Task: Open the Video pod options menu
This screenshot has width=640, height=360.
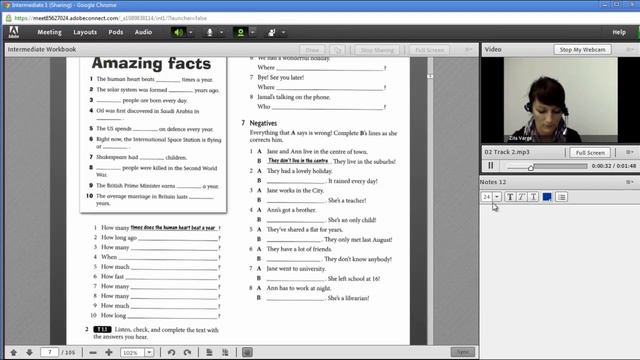Action: [x=630, y=49]
